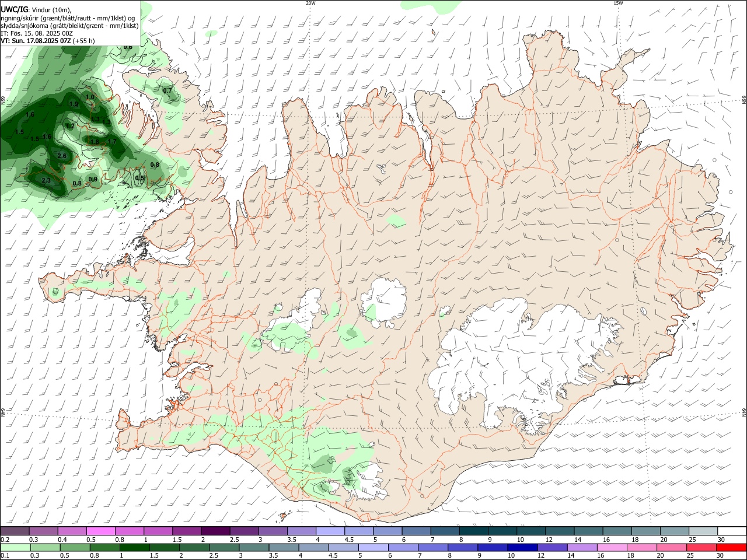The width and height of the screenshot is (747, 560).
Task: Click the 1.8 precipitation value label
Action: (x=95, y=141)
